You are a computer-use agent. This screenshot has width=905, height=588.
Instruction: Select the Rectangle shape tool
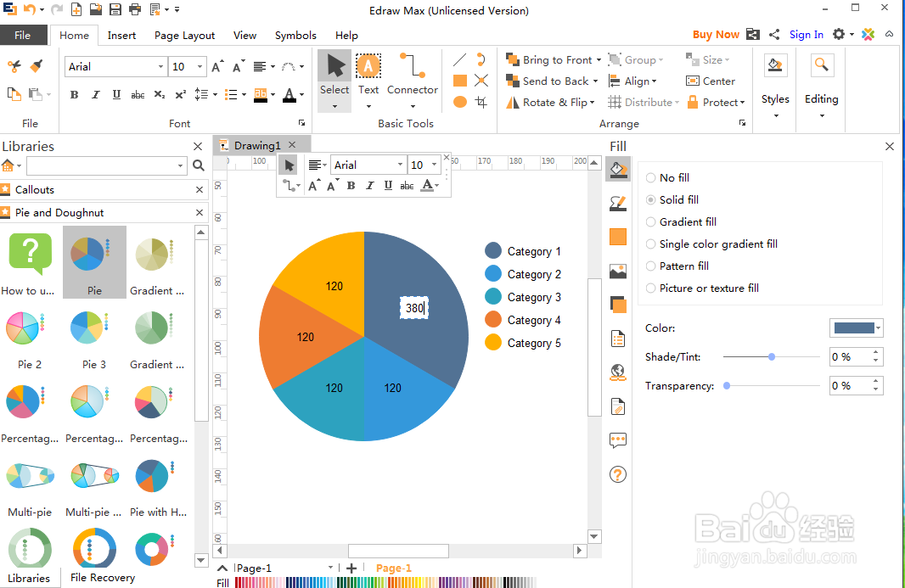(460, 81)
